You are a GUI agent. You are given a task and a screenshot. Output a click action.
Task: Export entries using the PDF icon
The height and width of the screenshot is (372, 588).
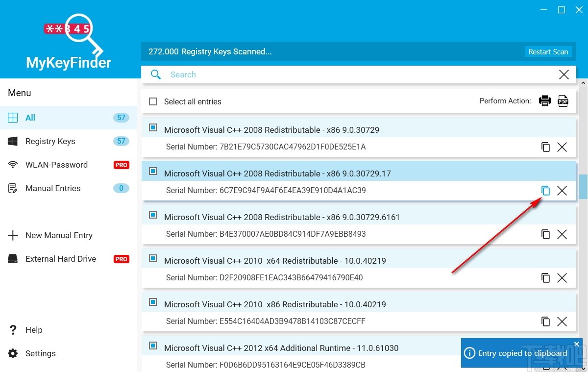(x=563, y=100)
